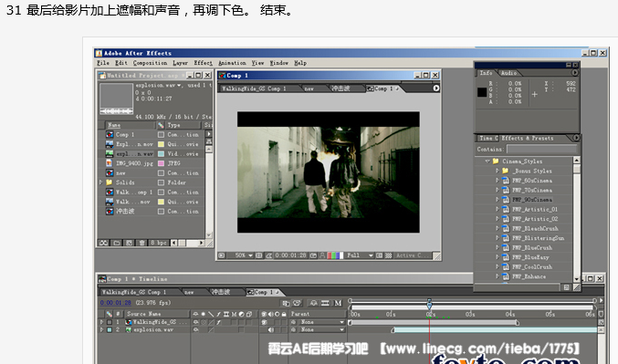Click the trash delete icon in Project panel

141,243
